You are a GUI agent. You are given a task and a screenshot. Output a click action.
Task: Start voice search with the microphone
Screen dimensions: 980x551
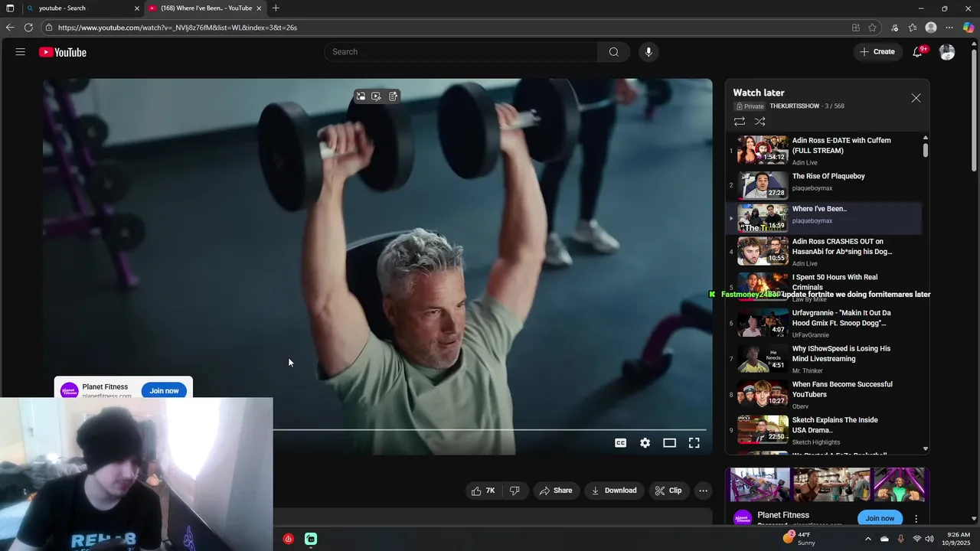[648, 52]
